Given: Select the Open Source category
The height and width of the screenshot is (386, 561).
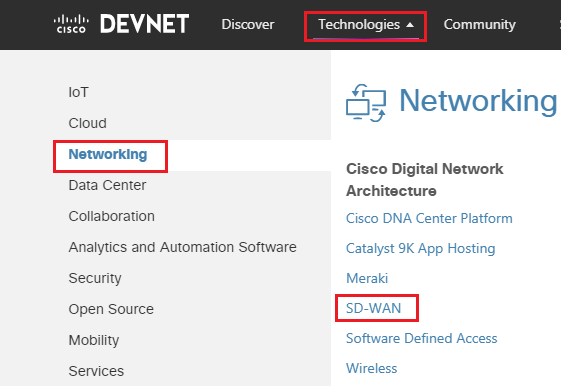Looking at the screenshot, I should (111, 309).
